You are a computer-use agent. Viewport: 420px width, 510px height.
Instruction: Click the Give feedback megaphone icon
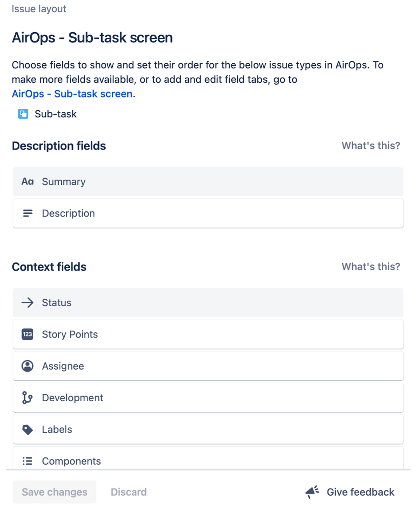pos(312,492)
